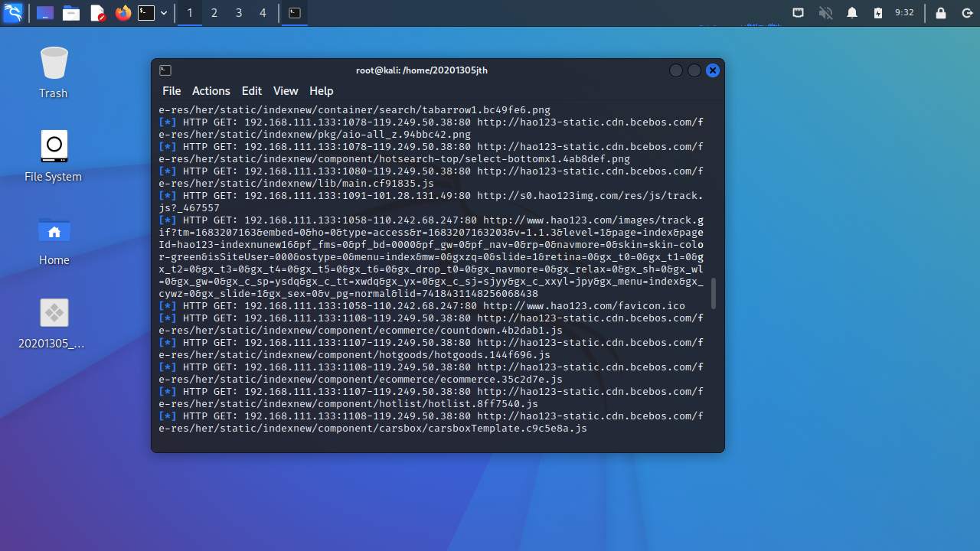Viewport: 980px width, 551px height.
Task: Toggle the muted volume tray icon
Action: click(825, 13)
